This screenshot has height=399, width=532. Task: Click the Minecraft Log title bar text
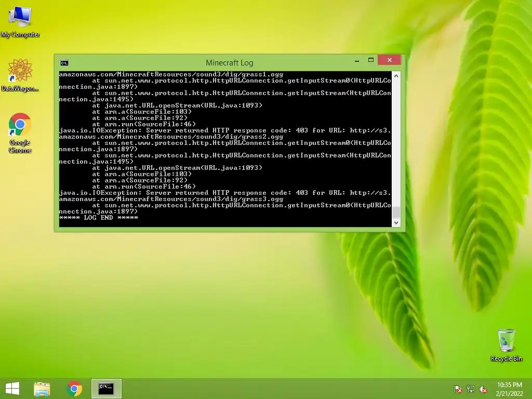point(229,63)
